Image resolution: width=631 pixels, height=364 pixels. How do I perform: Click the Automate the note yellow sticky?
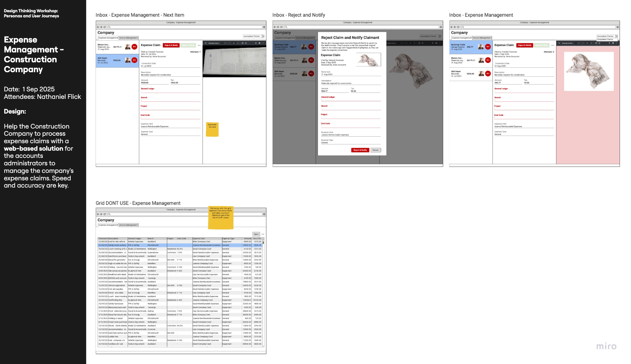point(212,129)
